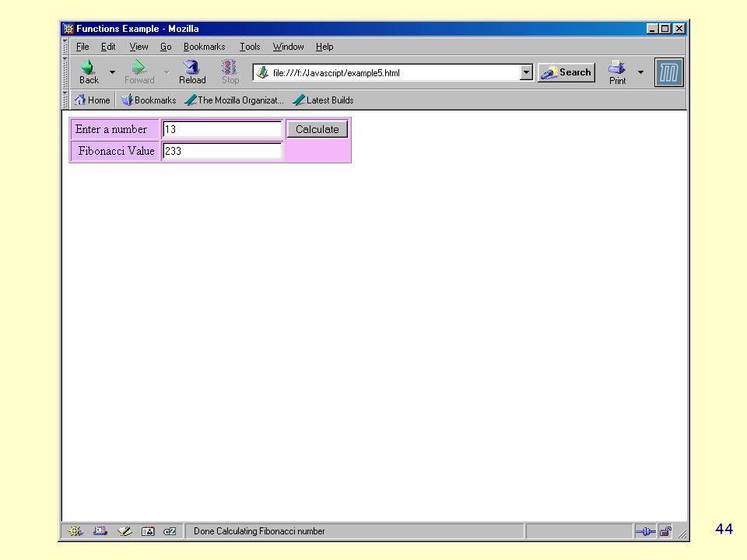
Task: Open the Back history dropdown arrow
Action: click(x=112, y=72)
